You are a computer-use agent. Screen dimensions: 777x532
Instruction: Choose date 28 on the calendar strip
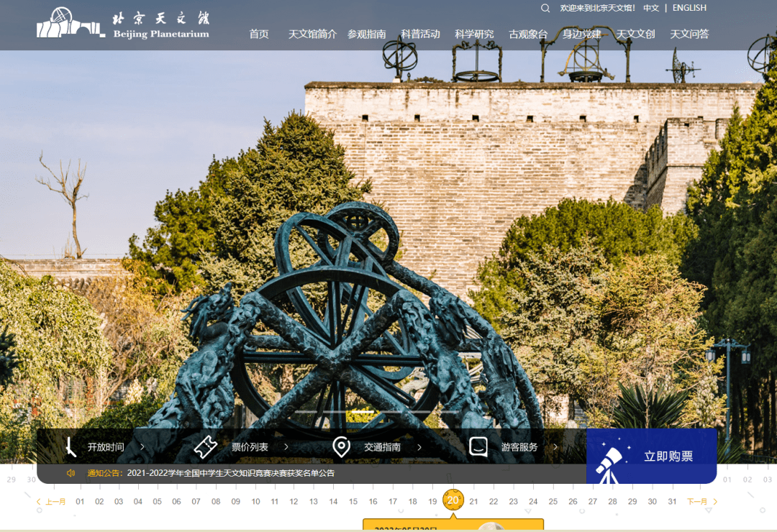point(612,501)
